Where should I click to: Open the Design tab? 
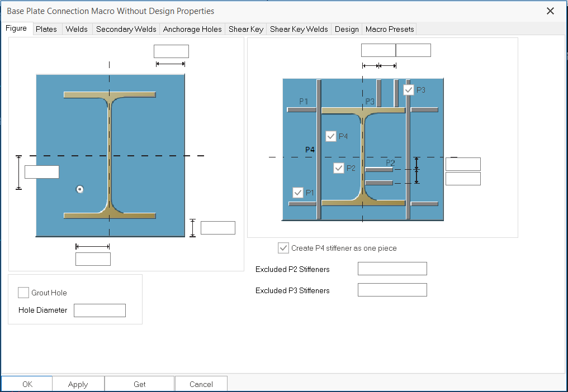point(347,29)
